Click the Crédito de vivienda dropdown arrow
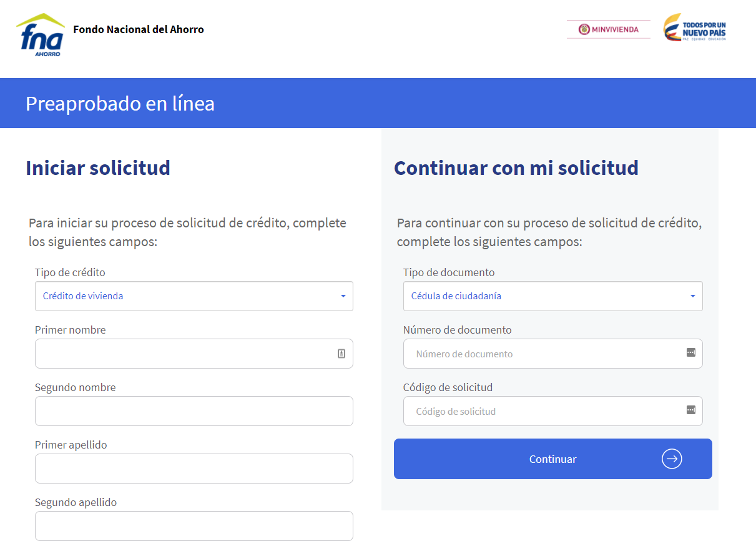This screenshot has width=756, height=551. (x=343, y=296)
